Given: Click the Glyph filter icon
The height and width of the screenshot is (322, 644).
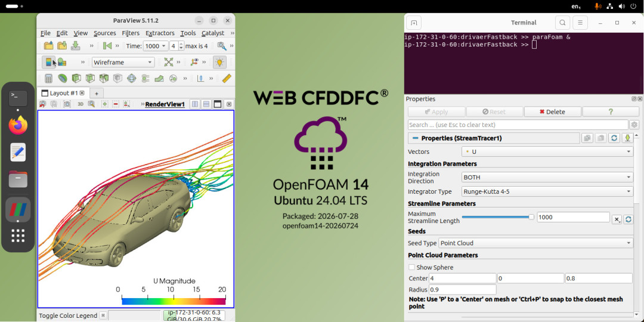Looking at the screenshot, I should click(131, 78).
